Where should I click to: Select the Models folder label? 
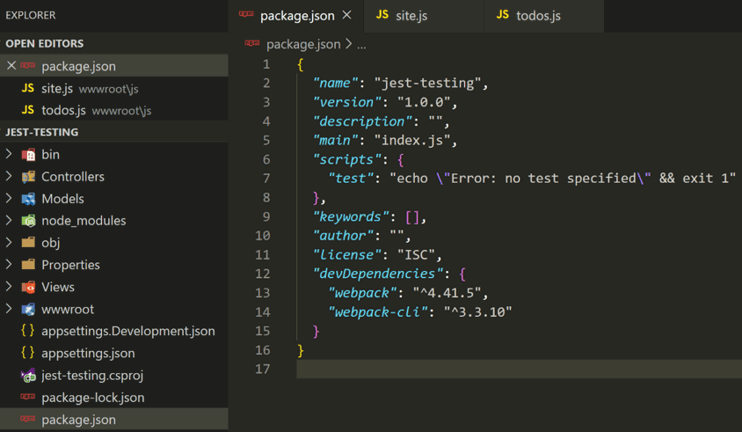(x=63, y=199)
